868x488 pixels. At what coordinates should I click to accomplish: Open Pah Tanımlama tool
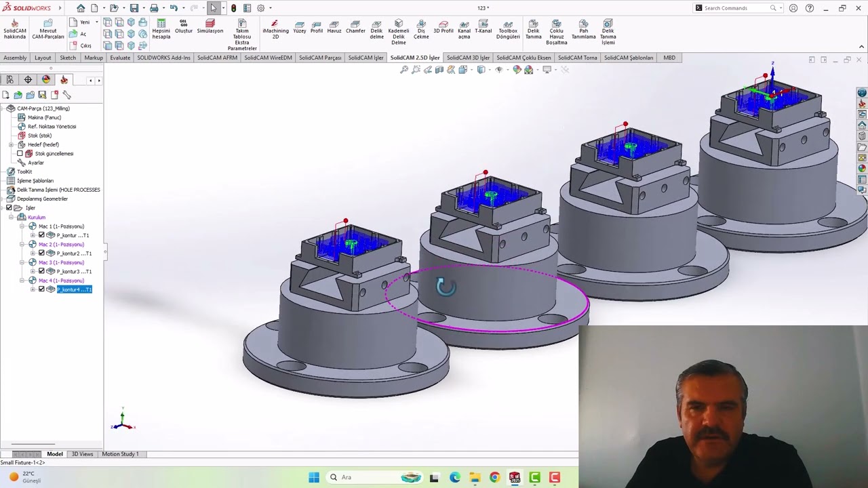pos(583,29)
